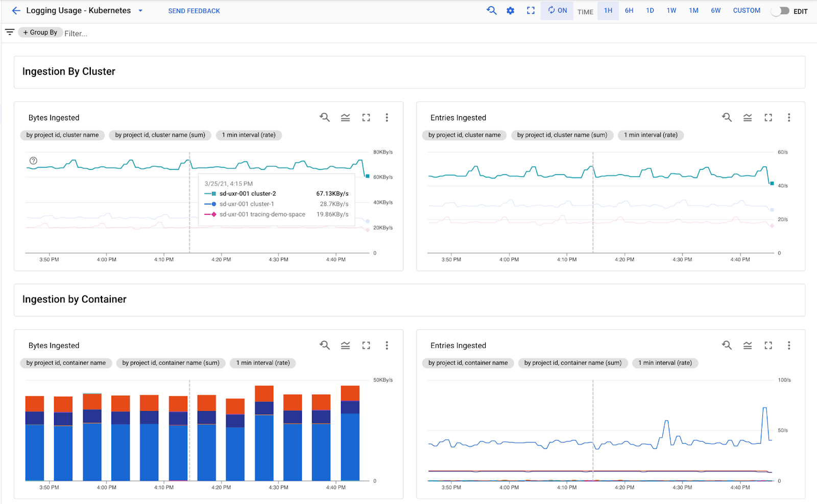The width and height of the screenshot is (817, 504).
Task: Enter dashboard full screen mode
Action: [x=531, y=10]
